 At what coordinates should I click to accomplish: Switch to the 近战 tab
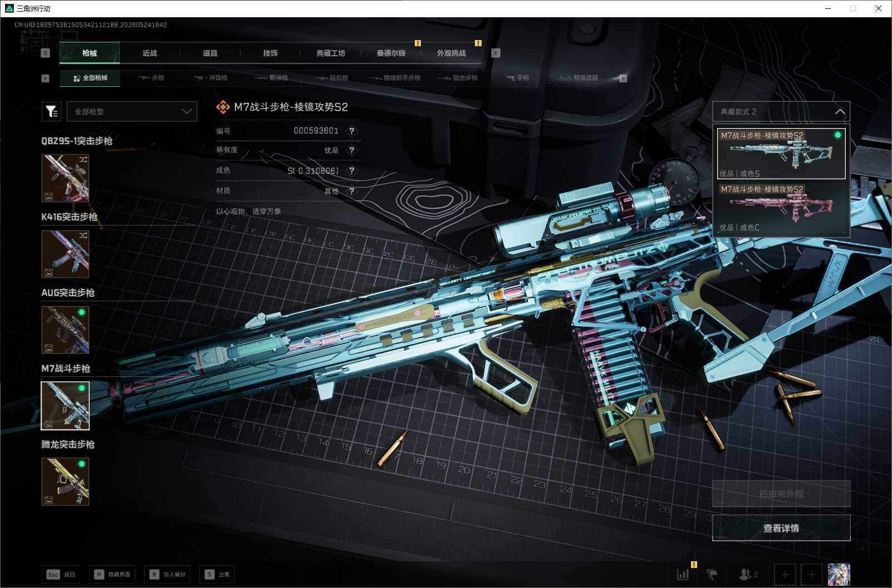pyautogui.click(x=150, y=53)
